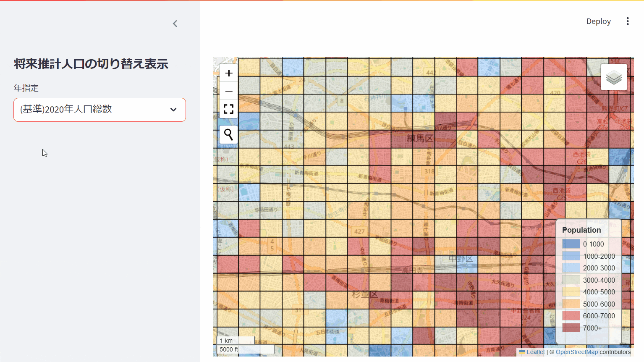Click the chevron on the 2020年人口総数 selector
Image resolution: width=644 pixels, height=362 pixels.
(x=173, y=110)
